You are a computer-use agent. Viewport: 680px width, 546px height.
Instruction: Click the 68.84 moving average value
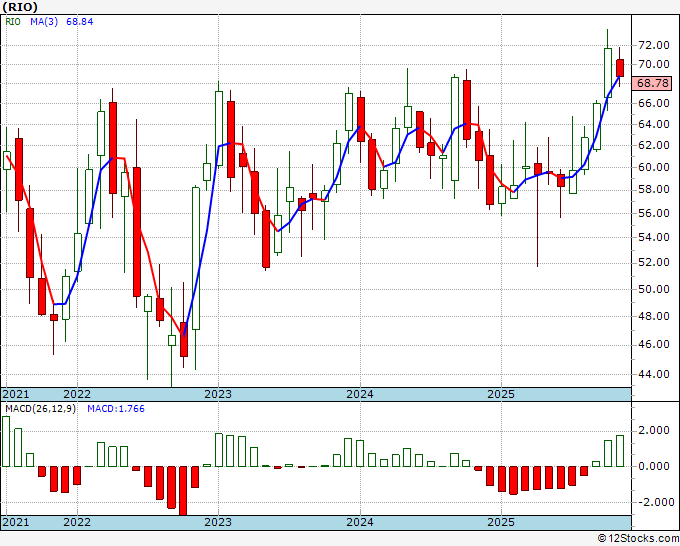[79, 22]
